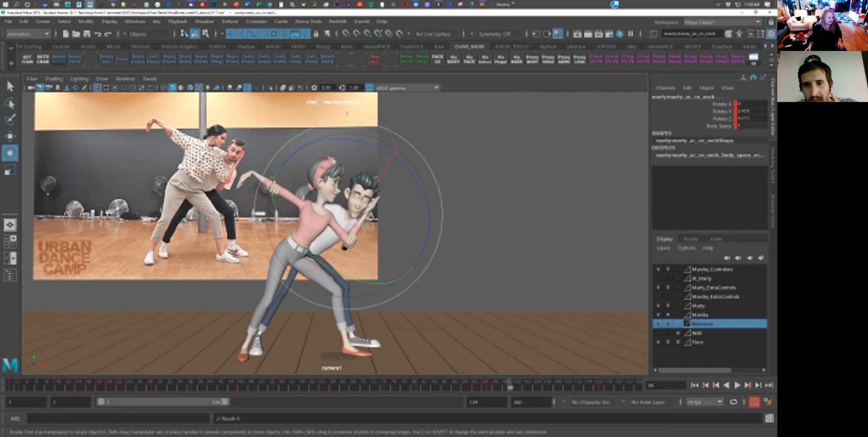
Task: Click the Redo arrow in status line
Action: (x=108, y=34)
